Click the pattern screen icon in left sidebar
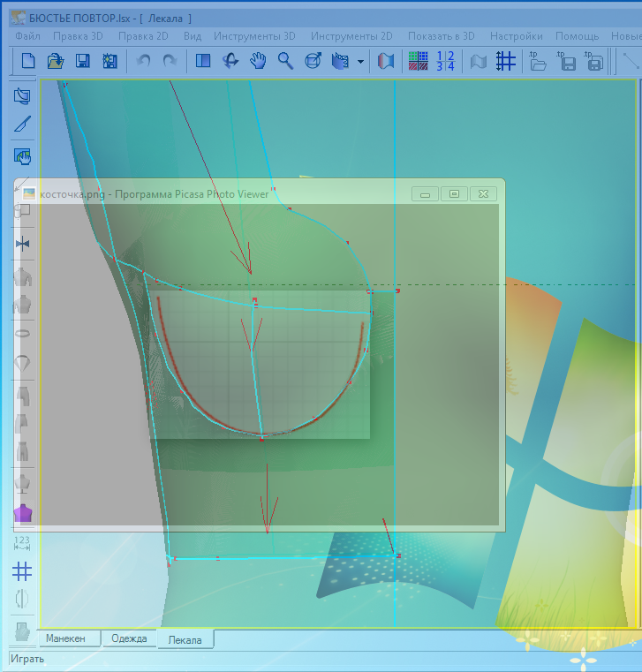The height and width of the screenshot is (672, 642). [x=22, y=96]
